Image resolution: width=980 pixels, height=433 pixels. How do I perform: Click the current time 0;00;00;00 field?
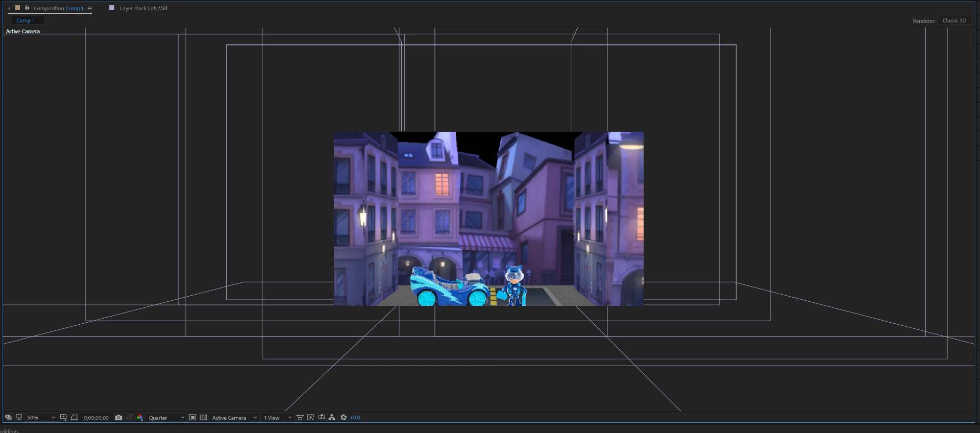point(96,418)
